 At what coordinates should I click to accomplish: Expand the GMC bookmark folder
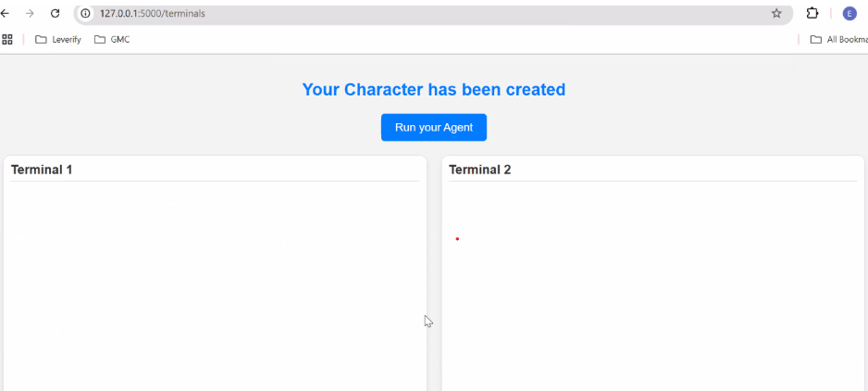112,40
